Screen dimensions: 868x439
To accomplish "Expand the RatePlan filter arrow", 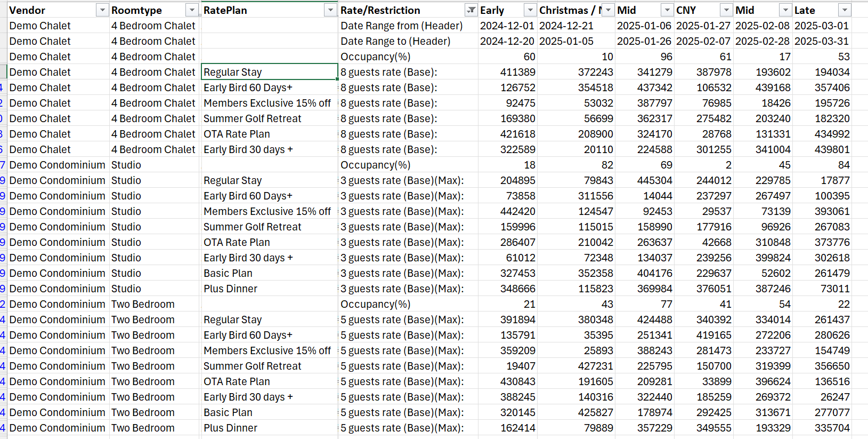I will tap(331, 10).
